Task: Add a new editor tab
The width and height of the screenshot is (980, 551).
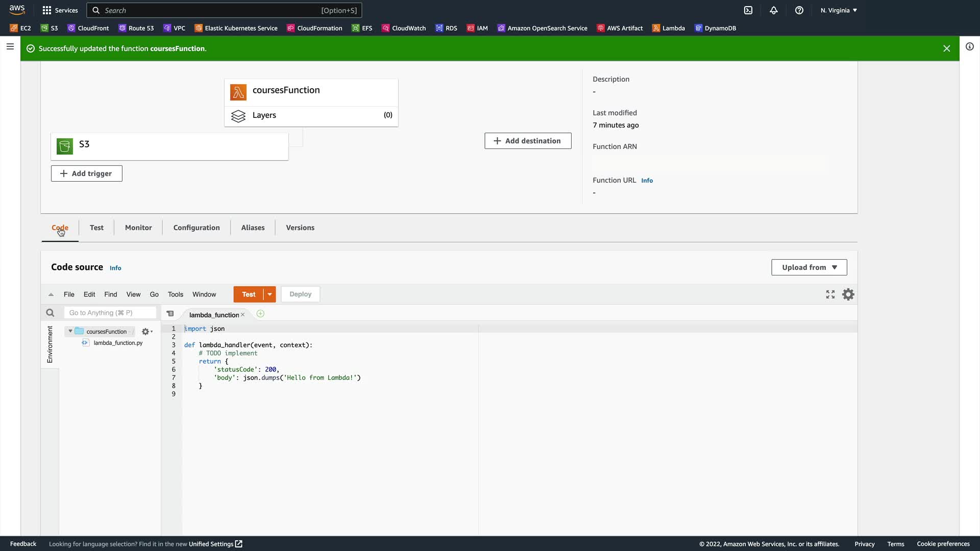Action: coord(260,314)
